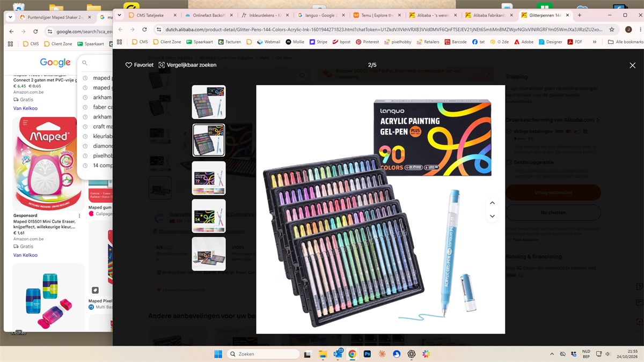
Task: Open Outlook from taskbar
Action: click(x=338, y=354)
